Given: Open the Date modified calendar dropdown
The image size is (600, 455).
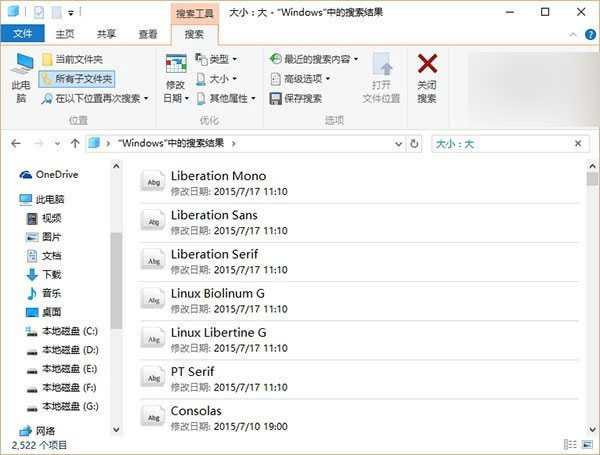Looking at the screenshot, I should pyautogui.click(x=176, y=78).
